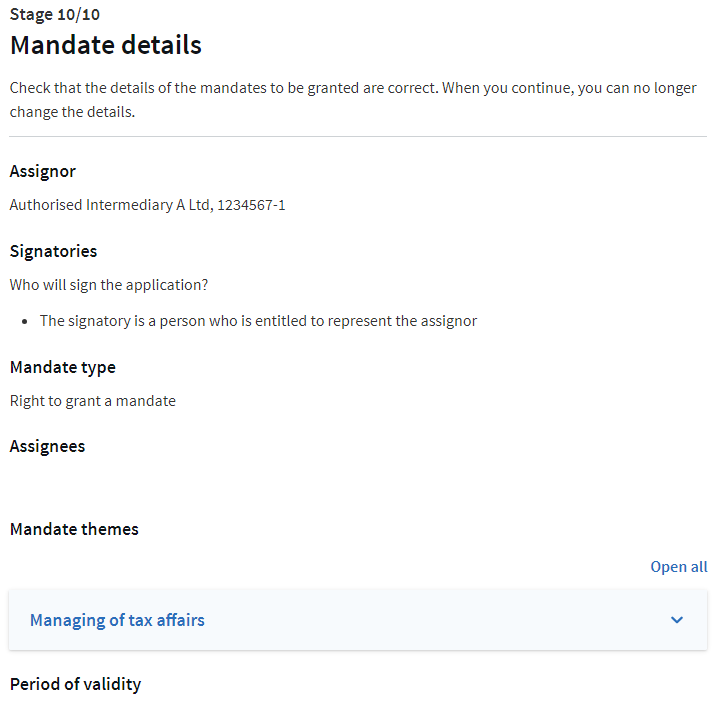The height and width of the screenshot is (715, 714).
Task: Click the Open all link
Action: click(x=678, y=567)
